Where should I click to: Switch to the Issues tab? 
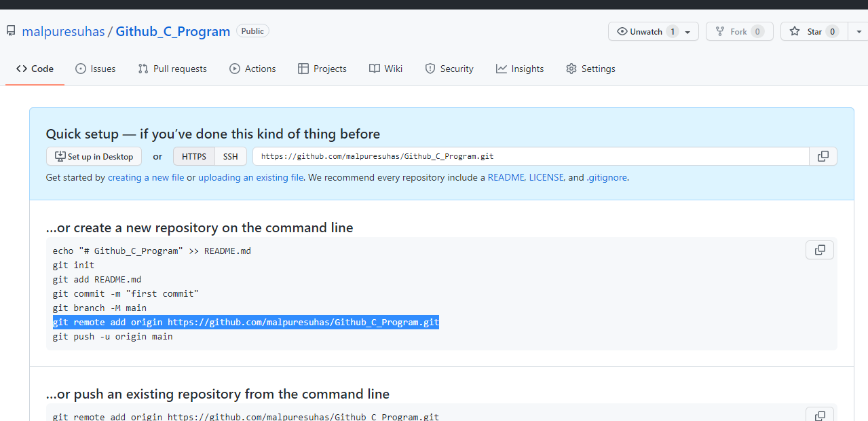[95, 68]
